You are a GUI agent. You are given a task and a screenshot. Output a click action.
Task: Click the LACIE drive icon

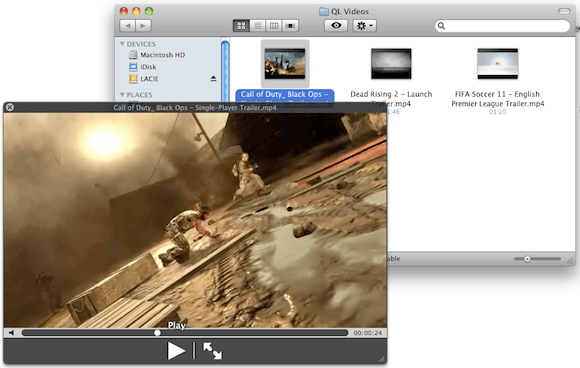pyautogui.click(x=133, y=79)
